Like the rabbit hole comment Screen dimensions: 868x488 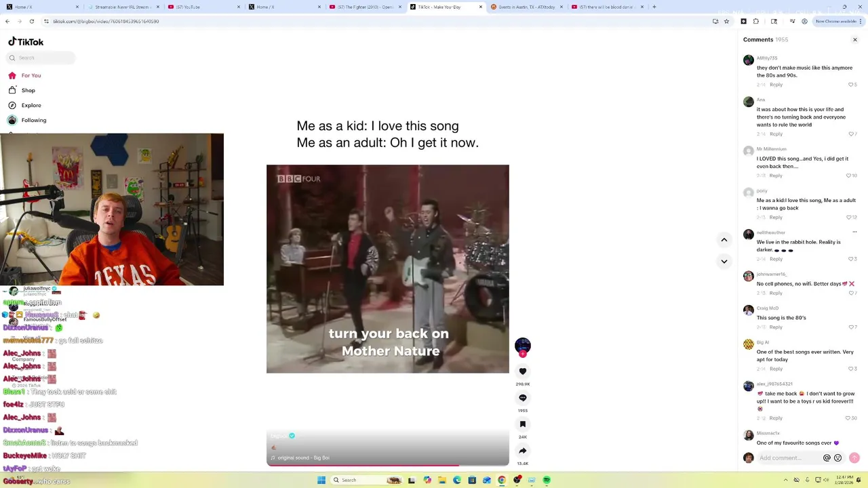[852, 259]
